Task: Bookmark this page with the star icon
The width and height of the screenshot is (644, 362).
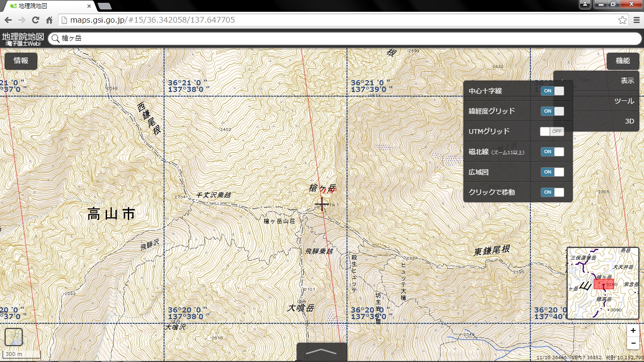Action: click(x=622, y=20)
